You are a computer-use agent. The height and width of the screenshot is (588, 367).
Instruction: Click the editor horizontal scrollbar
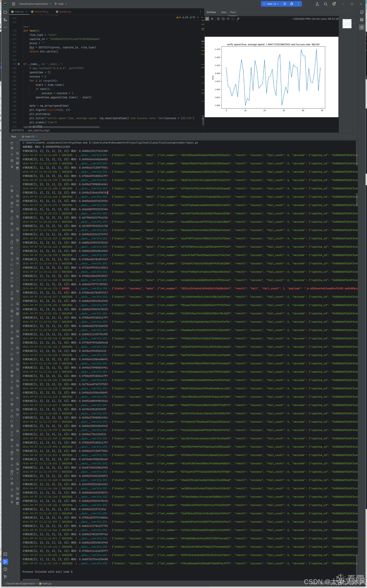[61, 127]
